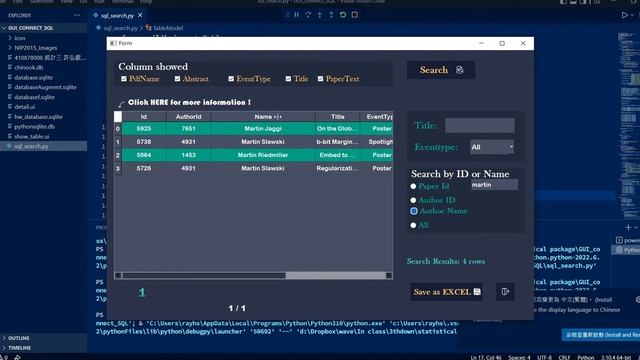
Task: Click the Save as EXCEL button
Action: click(447, 292)
